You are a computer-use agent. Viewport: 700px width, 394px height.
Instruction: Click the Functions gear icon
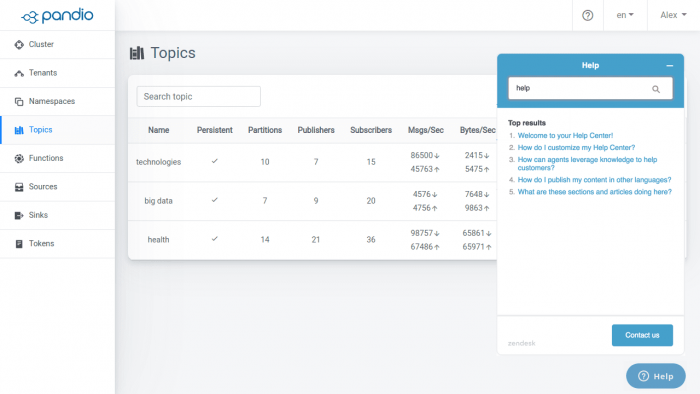click(x=19, y=158)
